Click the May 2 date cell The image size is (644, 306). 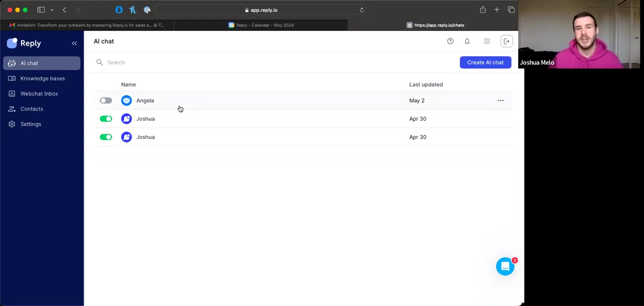click(417, 101)
